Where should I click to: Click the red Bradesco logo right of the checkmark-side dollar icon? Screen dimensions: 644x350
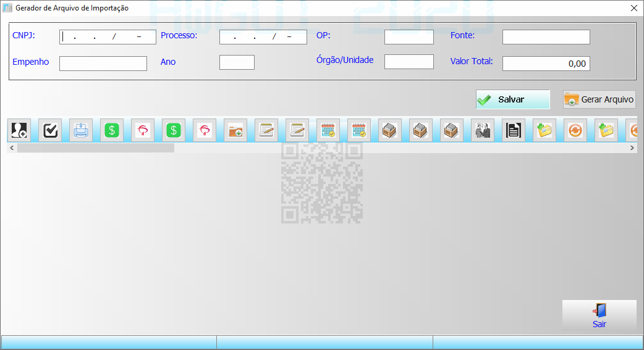(x=143, y=130)
